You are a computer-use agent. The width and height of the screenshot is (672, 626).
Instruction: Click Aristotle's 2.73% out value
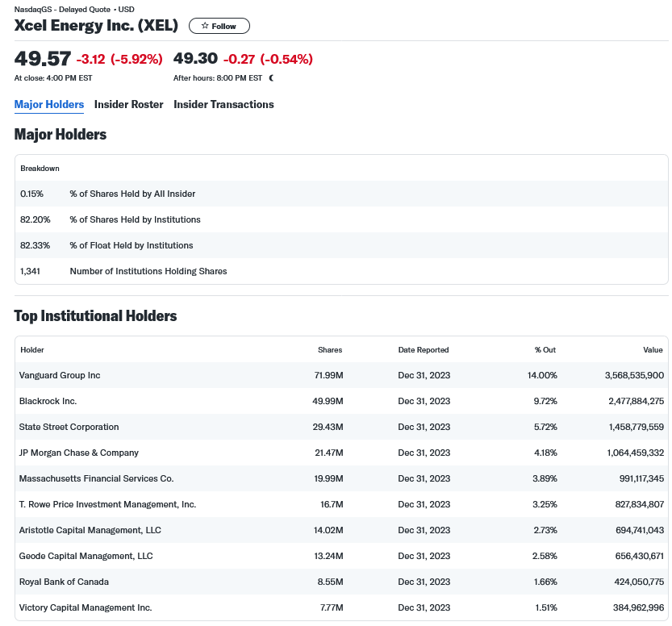(x=545, y=530)
